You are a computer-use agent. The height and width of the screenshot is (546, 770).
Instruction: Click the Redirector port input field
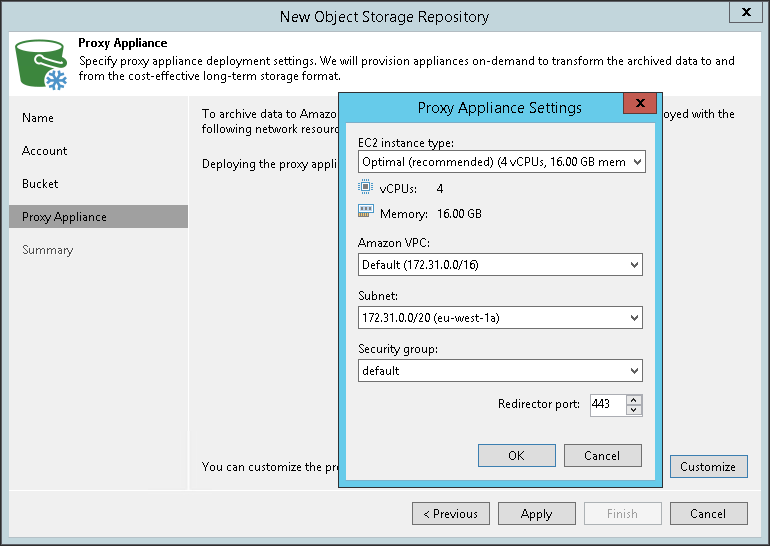[x=606, y=405]
